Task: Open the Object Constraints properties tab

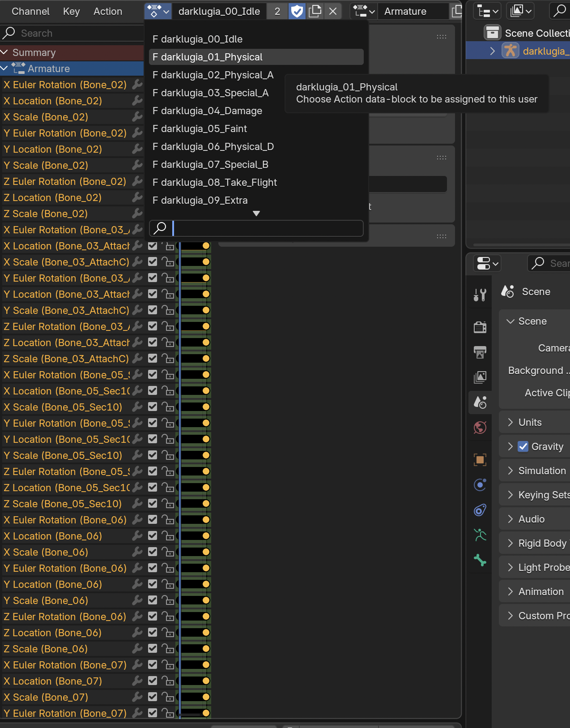Action: tap(480, 510)
